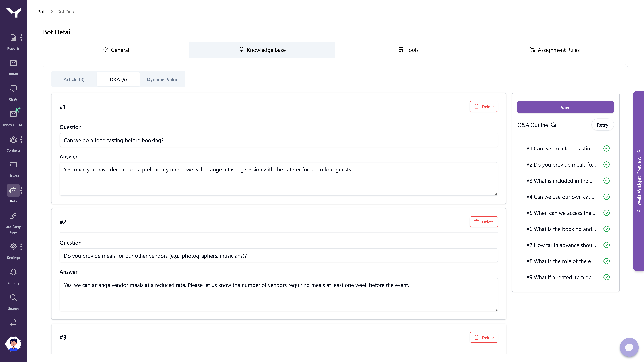Image resolution: width=644 pixels, height=362 pixels.
Task: Expand the Settings more-options dots
Action: [x=21, y=247]
